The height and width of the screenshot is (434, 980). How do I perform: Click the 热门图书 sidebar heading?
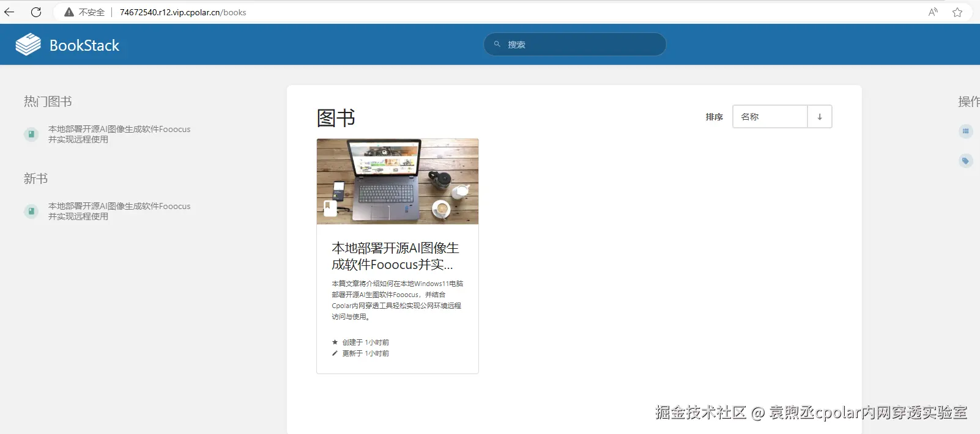click(x=48, y=101)
